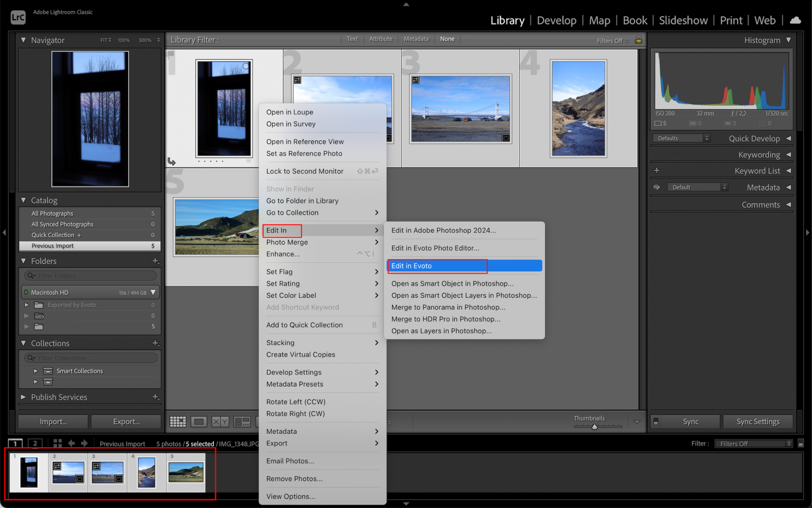Select Attribute in Library Filter bar
Viewport: 812px width, 508px height.
click(x=381, y=39)
